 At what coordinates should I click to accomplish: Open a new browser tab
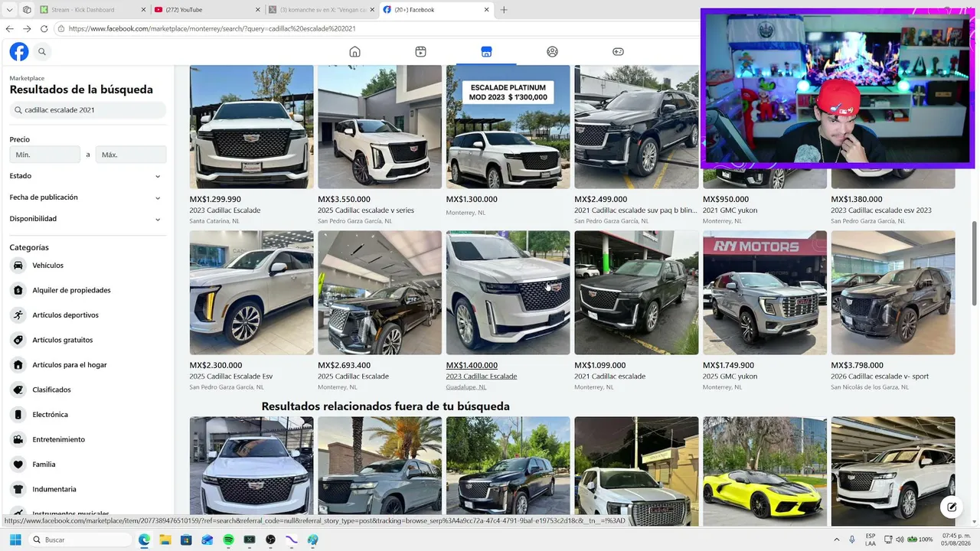click(x=504, y=10)
